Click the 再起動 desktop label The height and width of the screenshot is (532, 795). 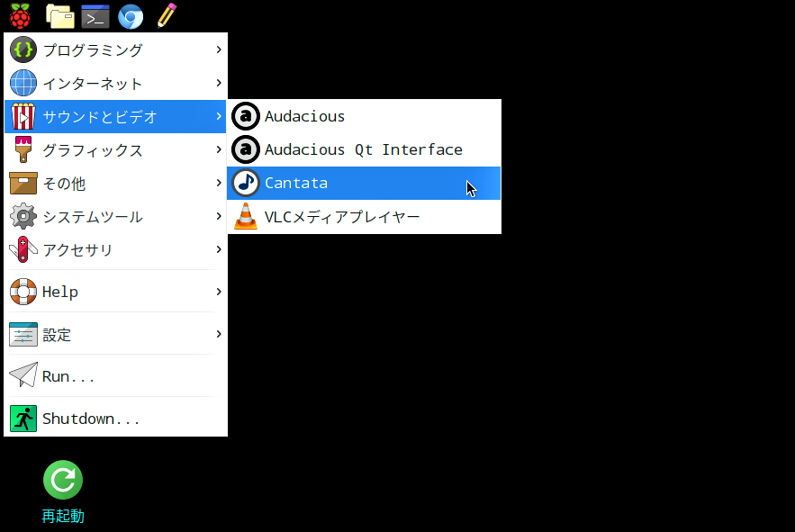coord(63,517)
